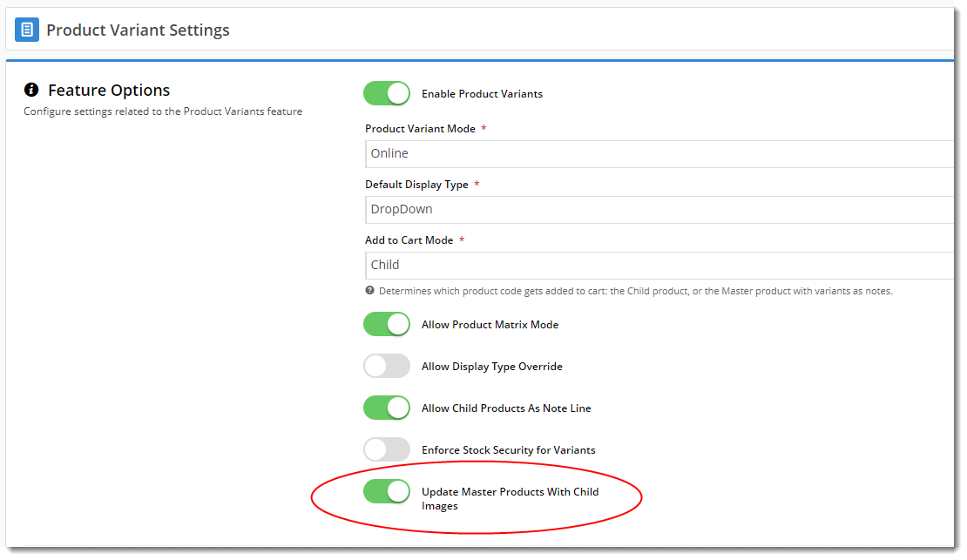
Task: Click the 'Configure settings related to the Product Variants feature' text
Action: tap(163, 111)
